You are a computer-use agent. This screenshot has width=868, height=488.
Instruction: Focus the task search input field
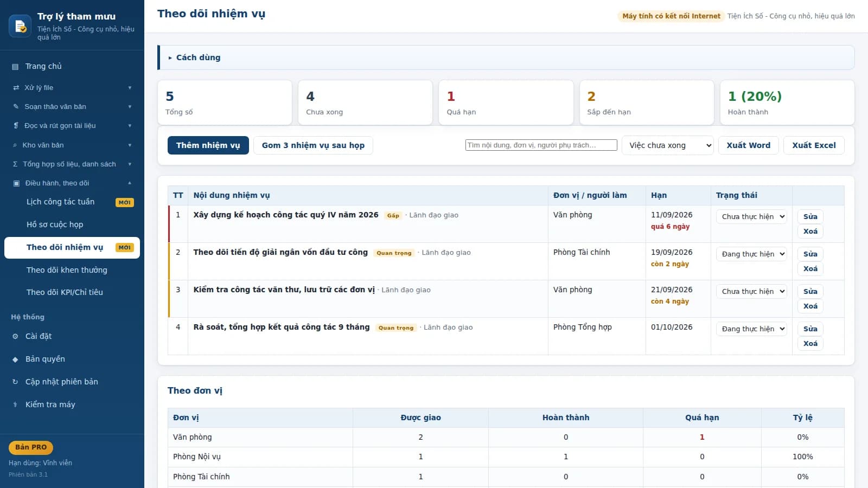[541, 145]
